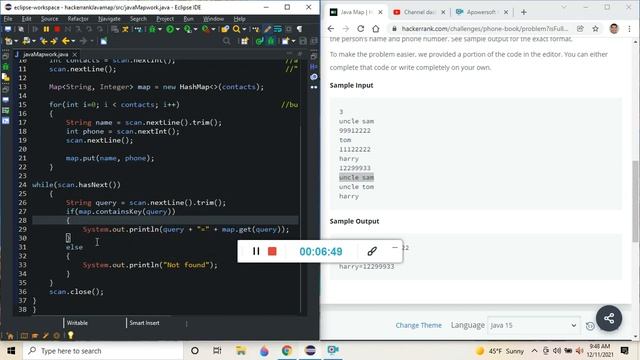Screen dimensions: 640x360
Task: Open the Navigate menu in Eclipse
Action: coord(109,19)
